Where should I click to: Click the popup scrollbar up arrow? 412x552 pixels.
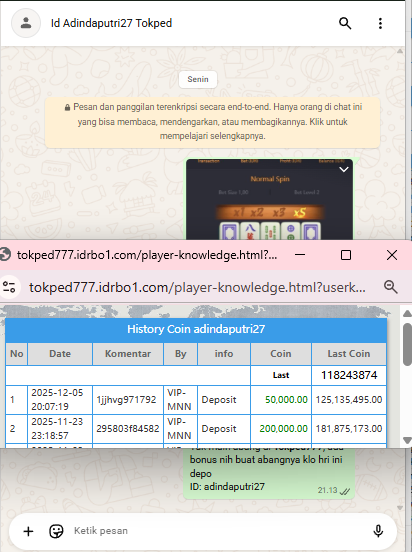coord(407,313)
